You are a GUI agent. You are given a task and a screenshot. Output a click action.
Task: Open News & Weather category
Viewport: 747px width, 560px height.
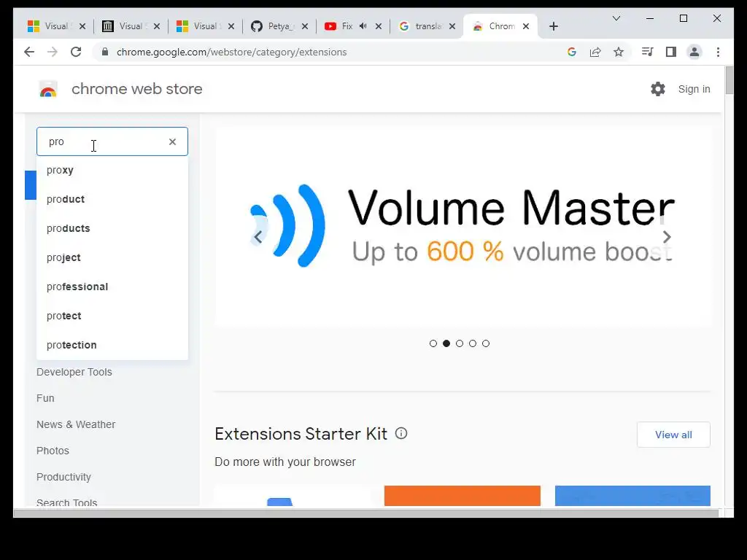pos(76,424)
